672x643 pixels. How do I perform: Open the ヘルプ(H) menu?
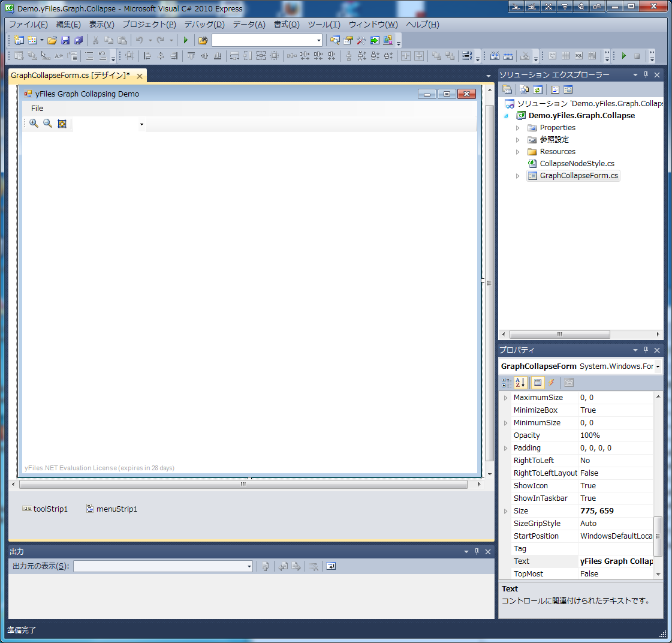[423, 25]
